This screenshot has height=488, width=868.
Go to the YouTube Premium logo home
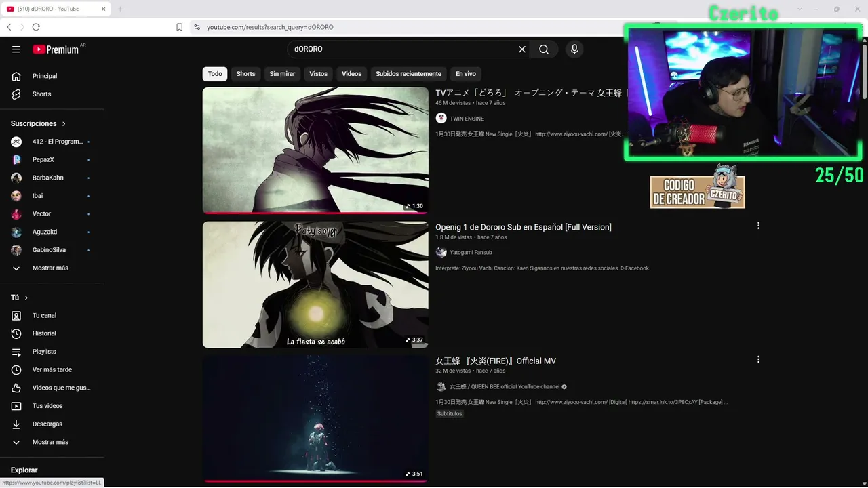tap(56, 49)
